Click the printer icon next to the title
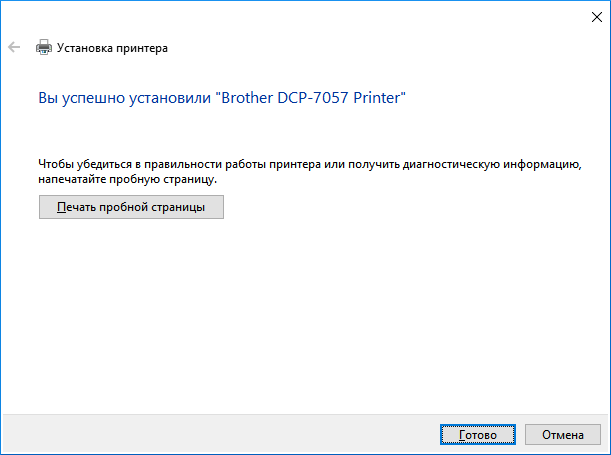Screen dimensions: 611x455 coord(43,47)
